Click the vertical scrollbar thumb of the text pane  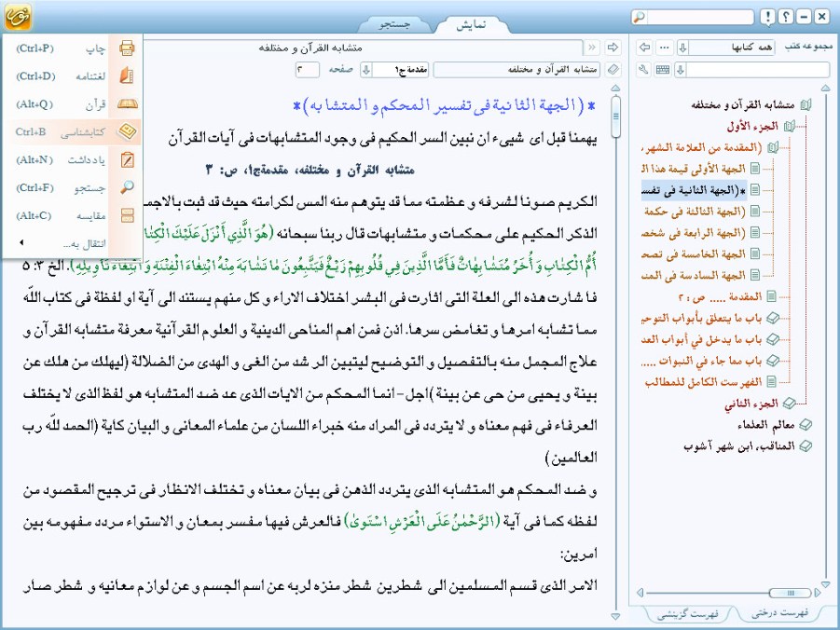(x=615, y=116)
